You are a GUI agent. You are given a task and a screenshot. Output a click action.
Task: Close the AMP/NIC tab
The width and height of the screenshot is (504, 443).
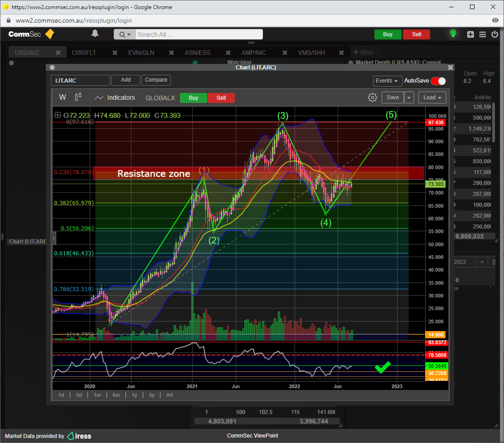pos(285,53)
